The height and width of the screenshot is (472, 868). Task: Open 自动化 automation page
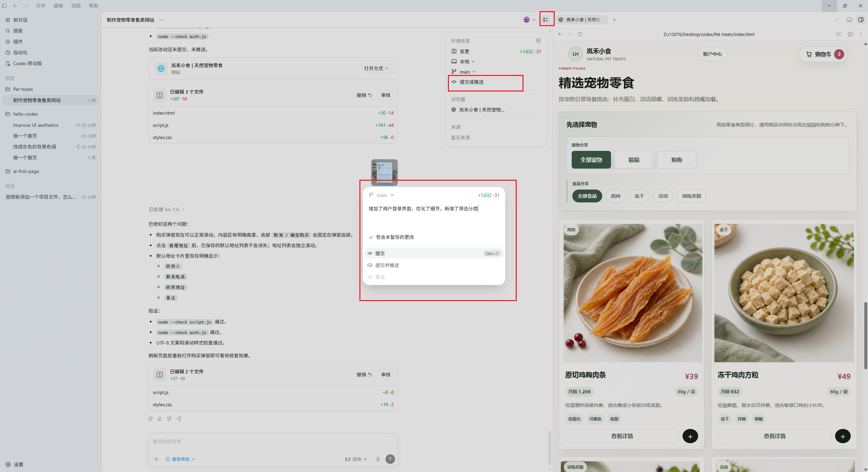[16, 53]
